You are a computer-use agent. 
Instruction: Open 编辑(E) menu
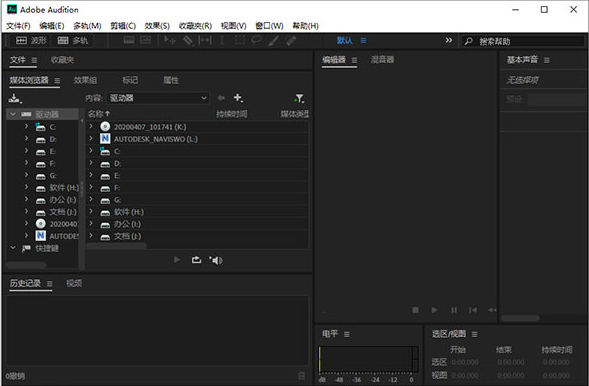tap(51, 26)
